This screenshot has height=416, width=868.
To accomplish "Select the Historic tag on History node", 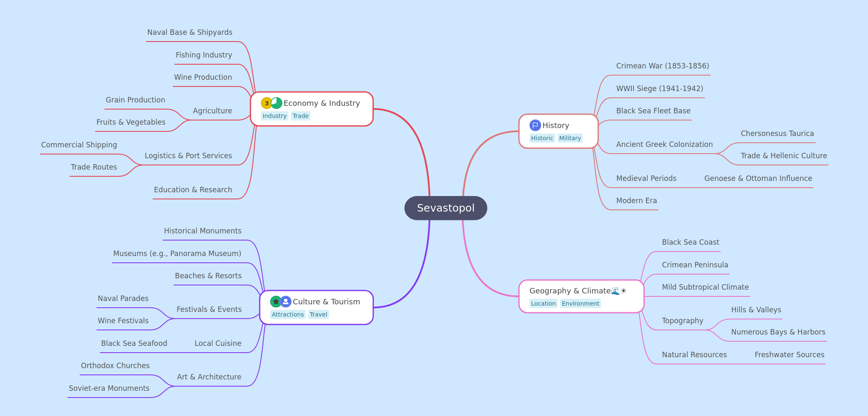I will (x=542, y=138).
